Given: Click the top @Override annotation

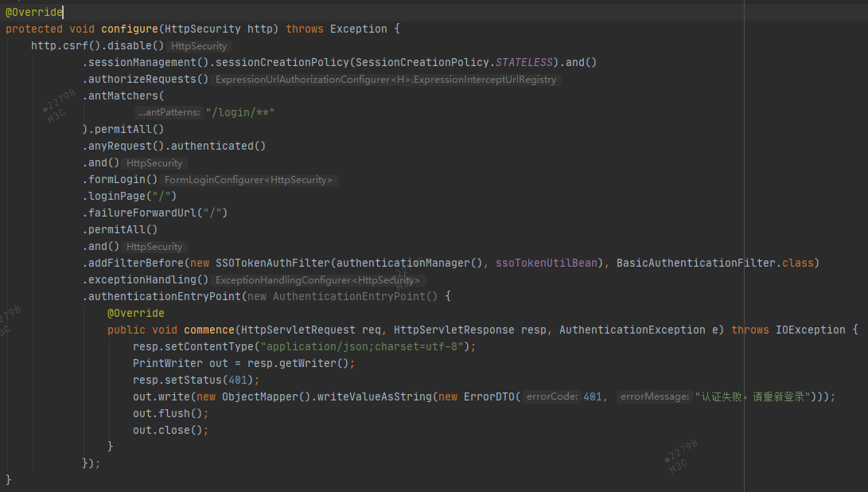Looking at the screenshot, I should pos(33,12).
